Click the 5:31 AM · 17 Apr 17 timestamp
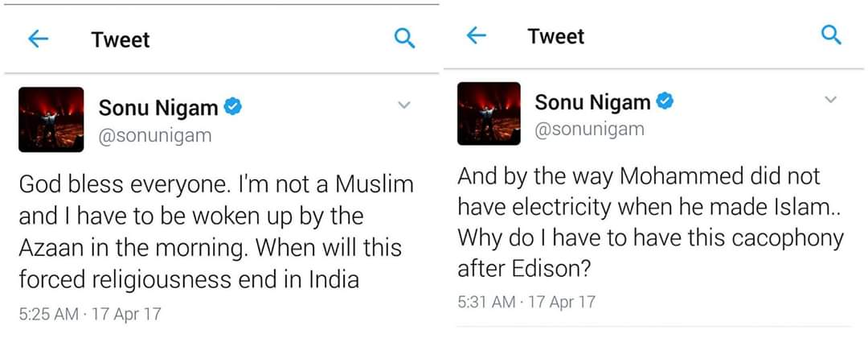868x342 pixels. click(526, 302)
